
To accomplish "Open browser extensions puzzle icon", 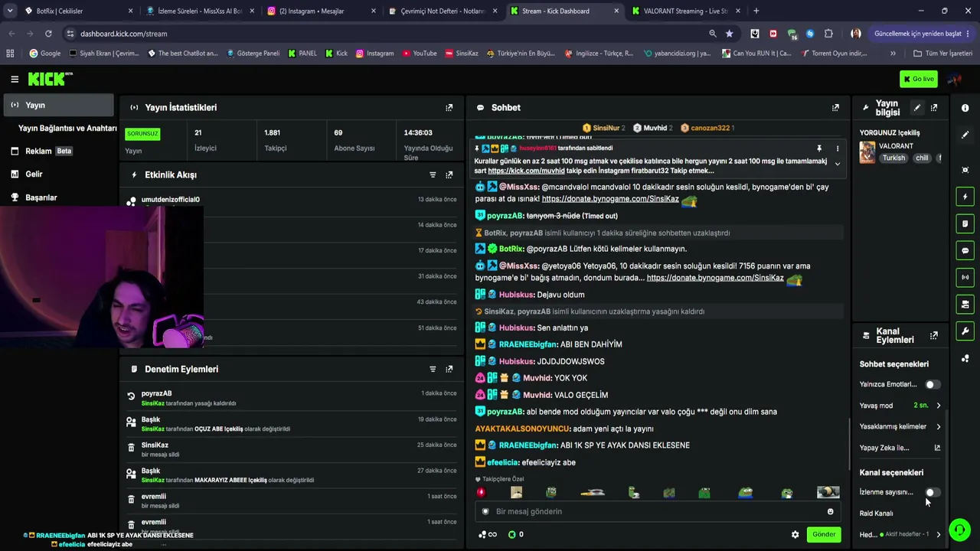I will pyautogui.click(x=828, y=34).
